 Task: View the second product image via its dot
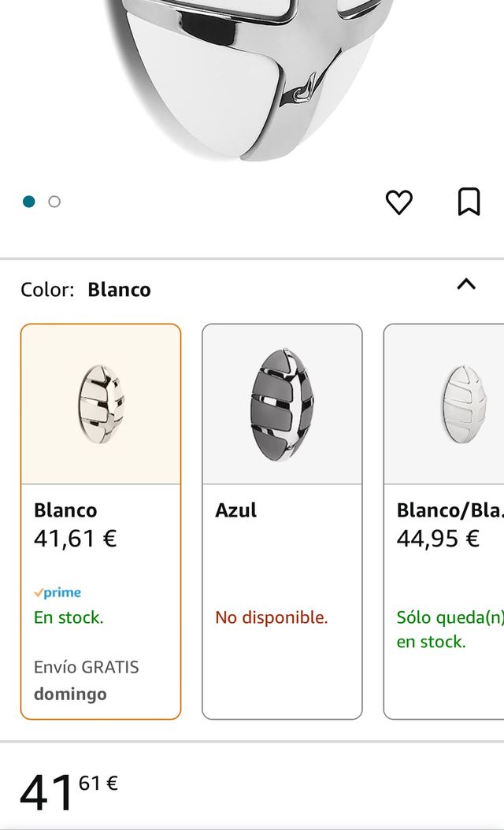pos(54,202)
